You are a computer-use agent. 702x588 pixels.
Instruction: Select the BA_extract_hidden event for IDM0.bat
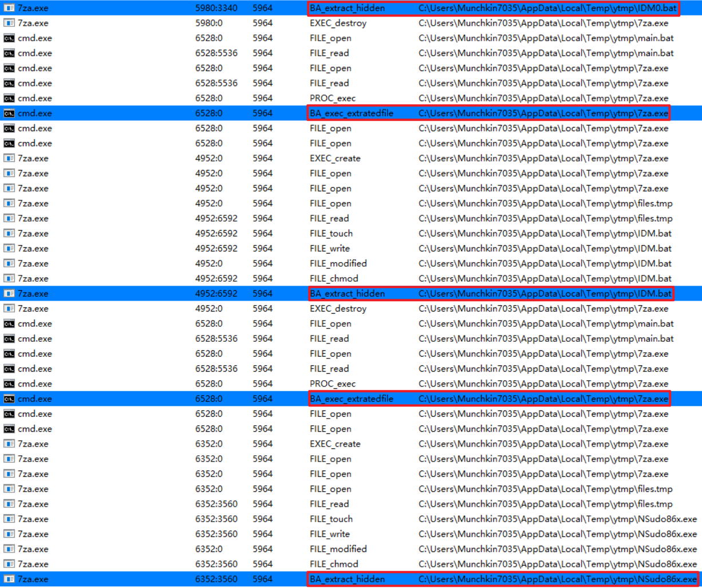coord(347,8)
